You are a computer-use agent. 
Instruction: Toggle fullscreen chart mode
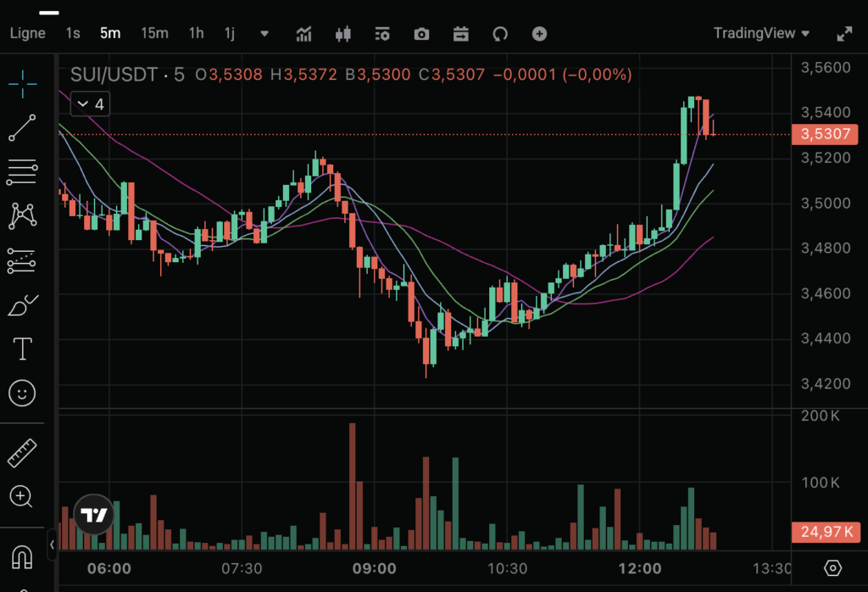(x=844, y=34)
